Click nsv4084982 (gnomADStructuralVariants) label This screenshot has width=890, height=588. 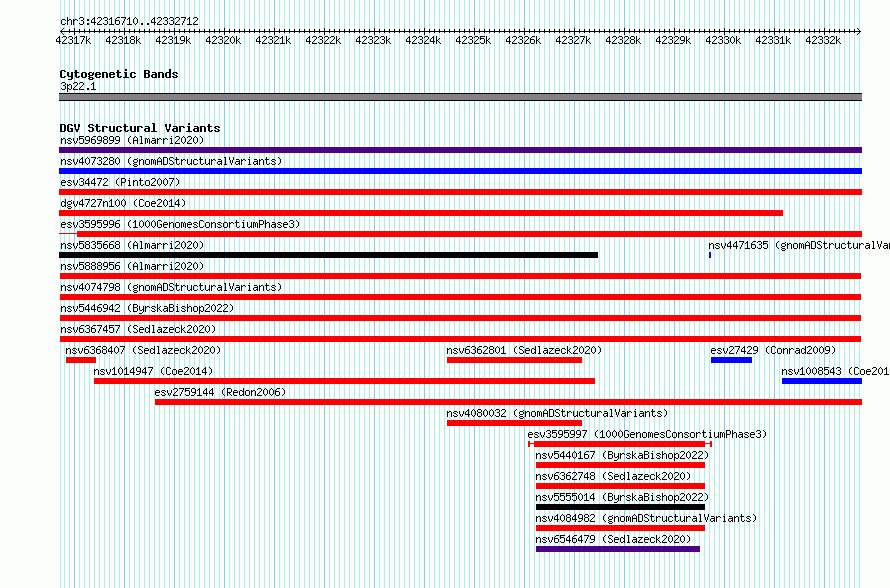tap(646, 518)
